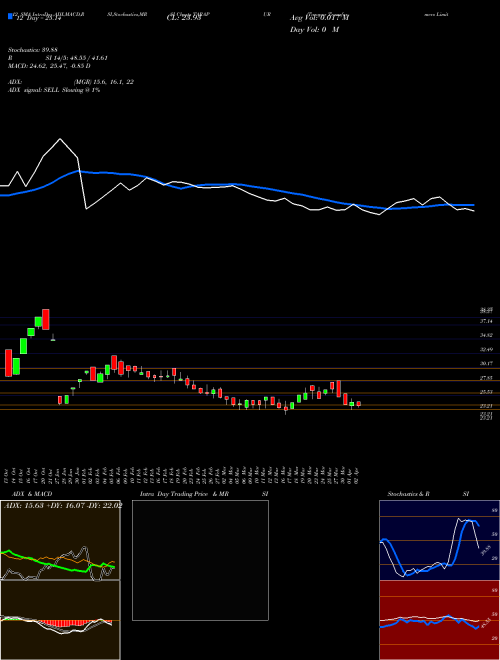Click the "Day Vol: 0 M" label

pyautogui.click(x=314, y=30)
